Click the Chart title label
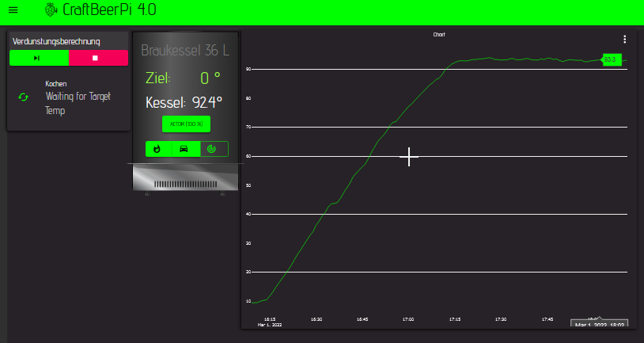 (439, 35)
